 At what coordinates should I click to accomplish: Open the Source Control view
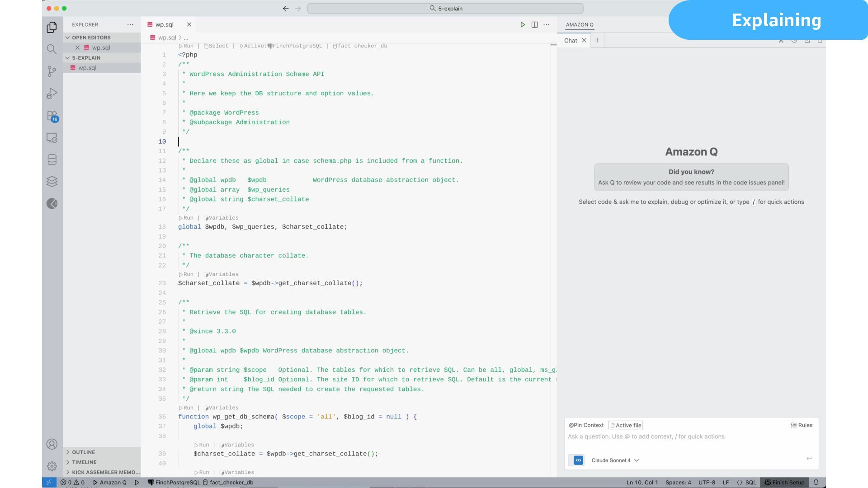point(52,71)
